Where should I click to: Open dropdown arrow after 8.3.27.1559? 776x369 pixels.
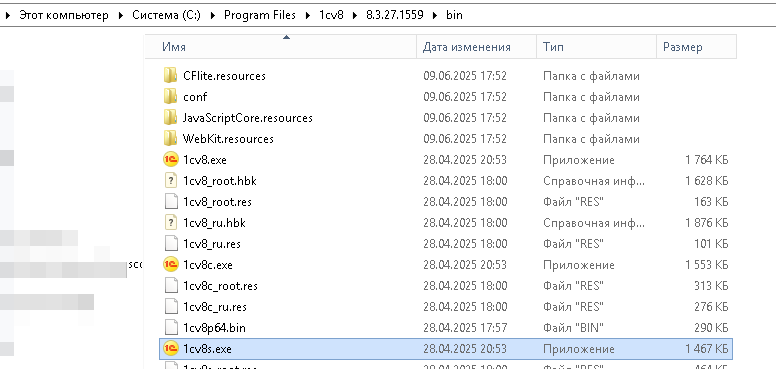tap(435, 15)
